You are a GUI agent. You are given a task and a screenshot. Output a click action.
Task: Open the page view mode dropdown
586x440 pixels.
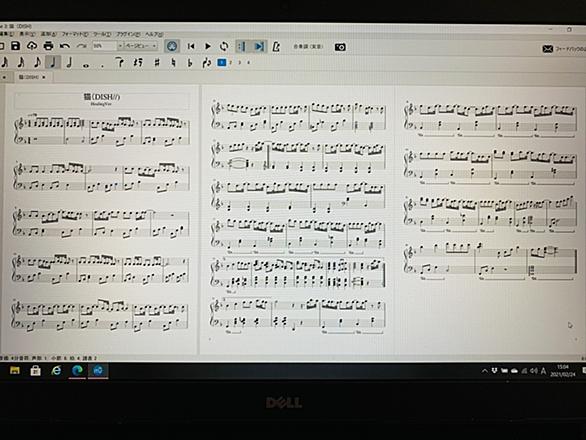tap(141, 46)
